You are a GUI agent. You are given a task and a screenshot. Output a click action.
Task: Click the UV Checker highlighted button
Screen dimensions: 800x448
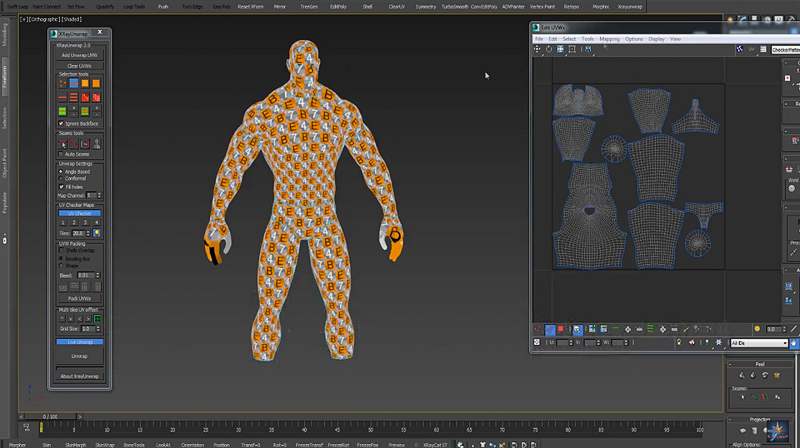[x=79, y=213]
